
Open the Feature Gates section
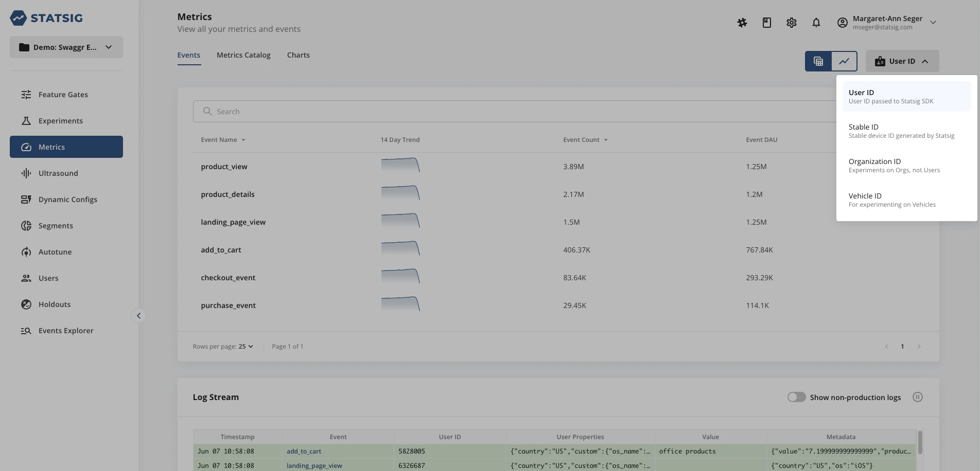pos(63,95)
